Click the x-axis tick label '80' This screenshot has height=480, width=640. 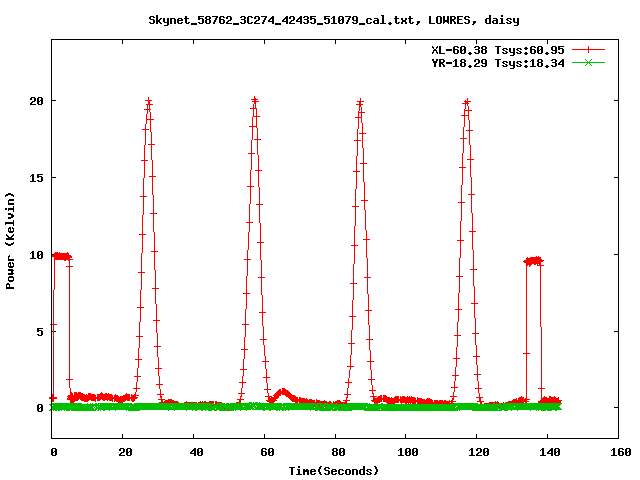[338, 452]
